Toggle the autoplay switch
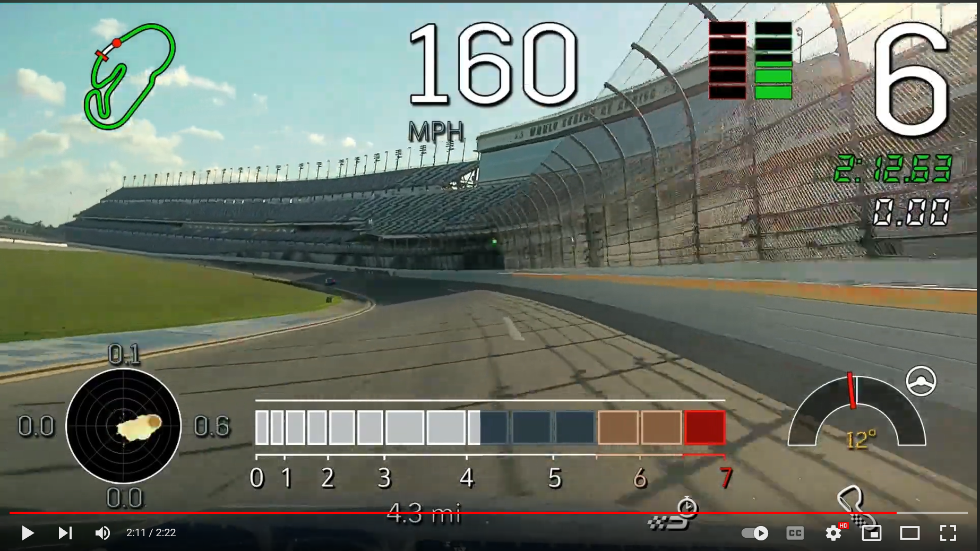The width and height of the screenshot is (980, 551). (755, 533)
